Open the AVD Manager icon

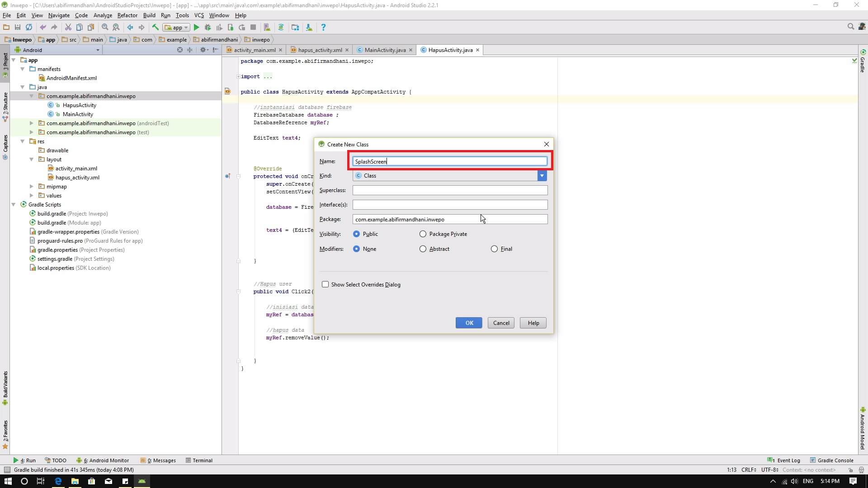[267, 28]
